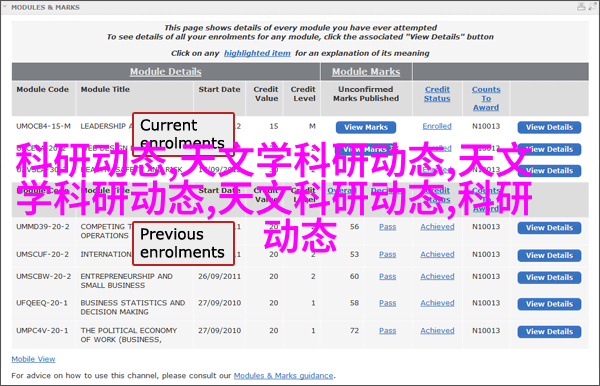600x386 pixels.
Task: Open the Mobile View link
Action: (x=33, y=359)
